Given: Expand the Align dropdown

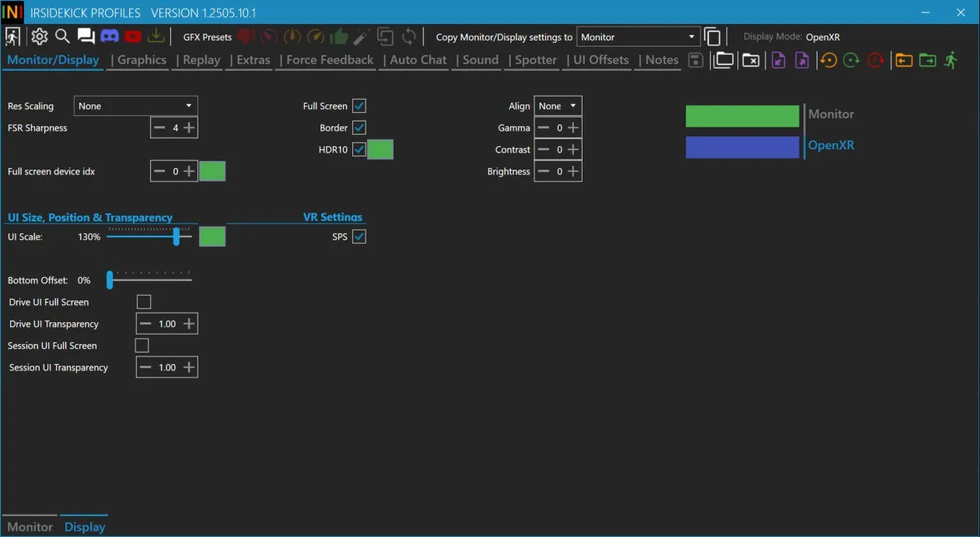Looking at the screenshot, I should pyautogui.click(x=558, y=106).
